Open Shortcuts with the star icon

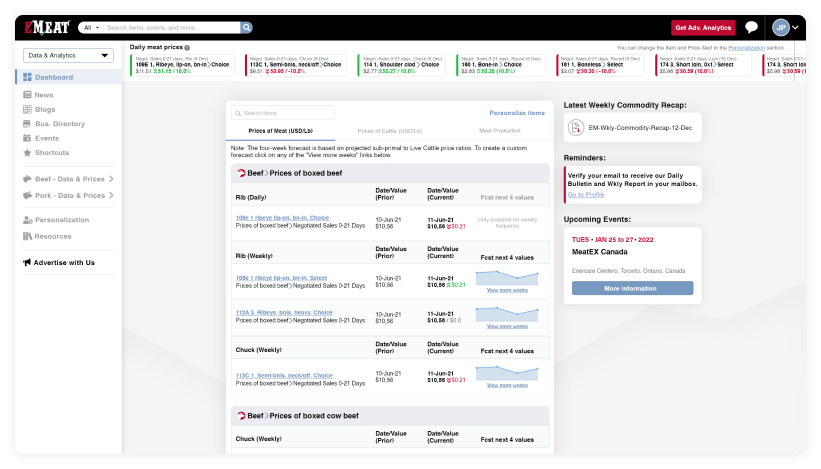[x=51, y=153]
